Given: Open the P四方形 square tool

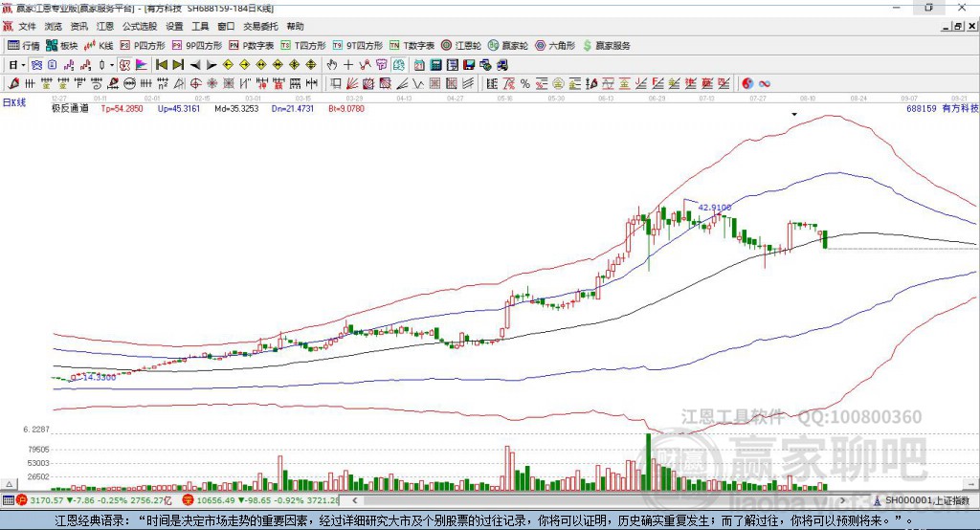Looking at the screenshot, I should pyautogui.click(x=143, y=46).
